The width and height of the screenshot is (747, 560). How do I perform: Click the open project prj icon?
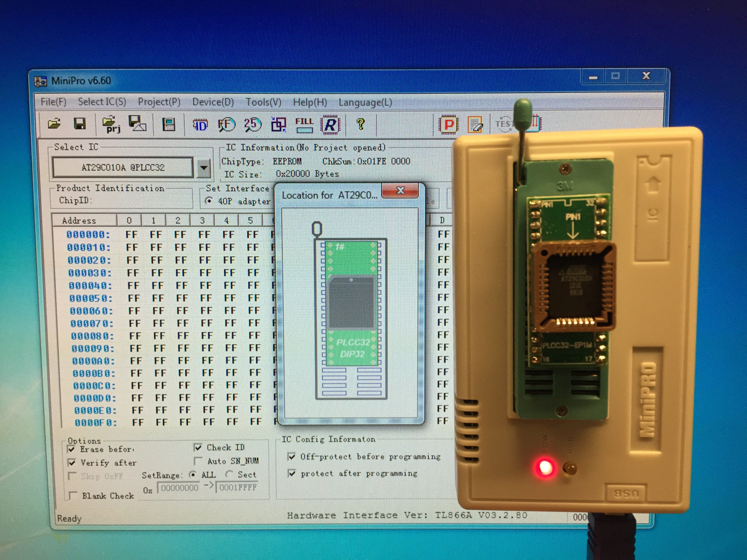(111, 124)
